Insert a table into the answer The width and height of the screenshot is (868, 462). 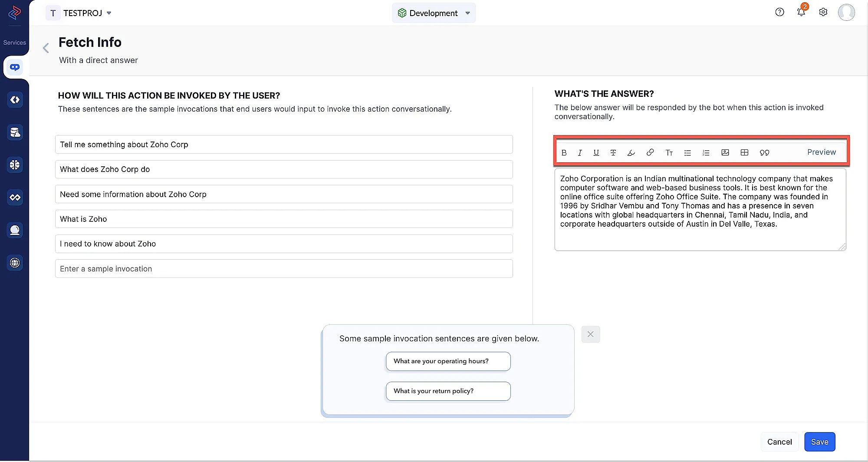(x=744, y=152)
